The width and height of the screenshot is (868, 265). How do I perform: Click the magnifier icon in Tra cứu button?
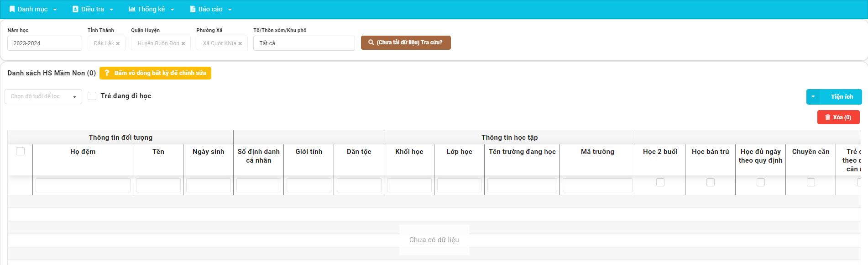coord(371,42)
